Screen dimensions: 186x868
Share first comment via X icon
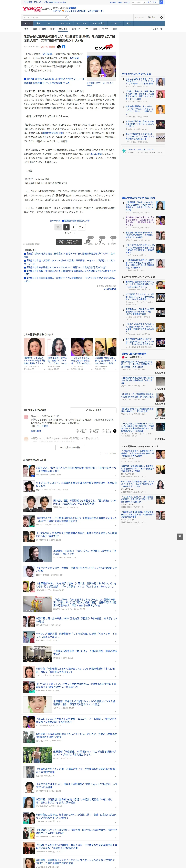[114, 431]
